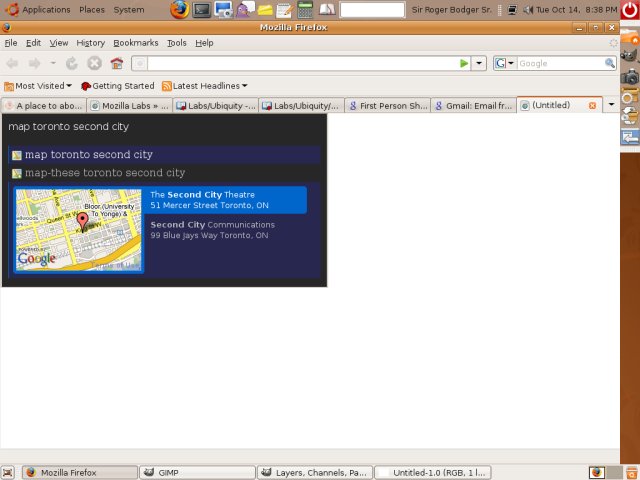Open the list all tabs dropdown
The height and width of the screenshot is (480, 640).
click(611, 105)
